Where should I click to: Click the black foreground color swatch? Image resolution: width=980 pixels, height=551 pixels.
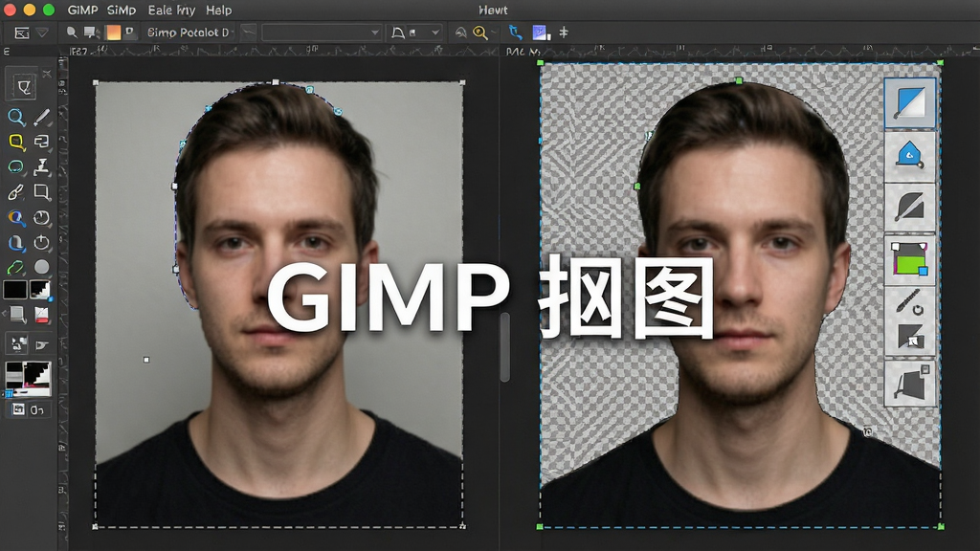tap(15, 290)
